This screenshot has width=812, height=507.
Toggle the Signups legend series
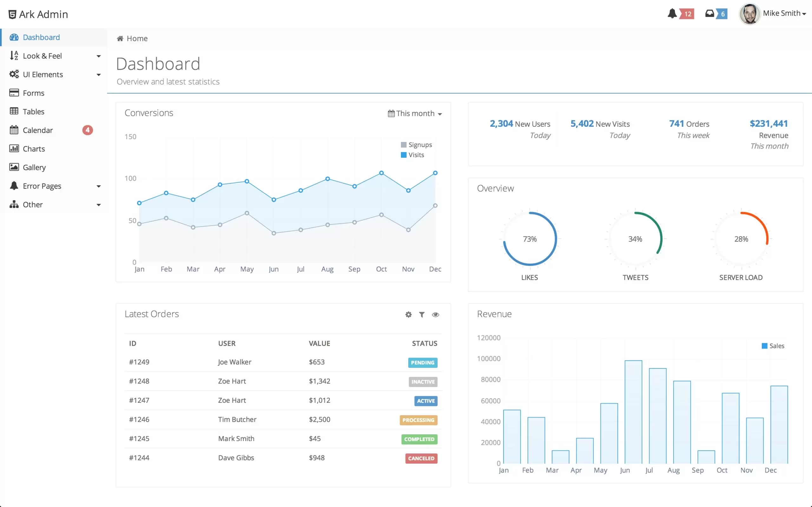pyautogui.click(x=416, y=145)
